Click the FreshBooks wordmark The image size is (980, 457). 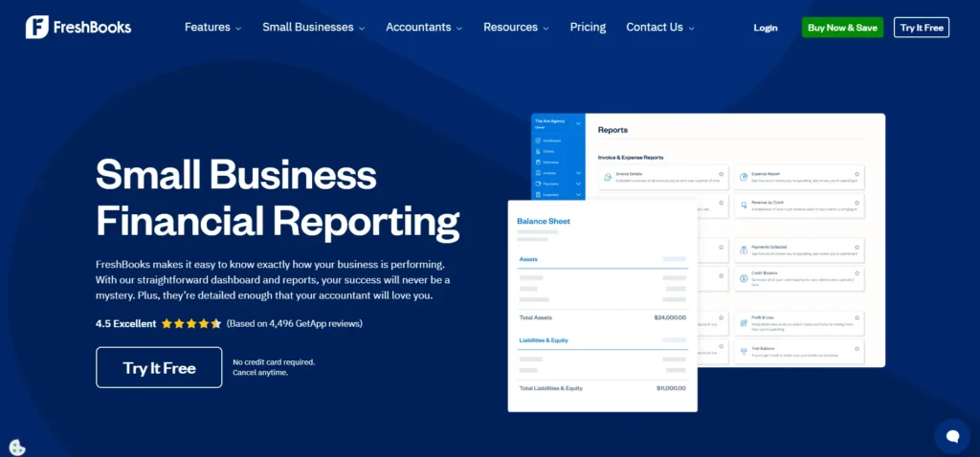tap(92, 28)
